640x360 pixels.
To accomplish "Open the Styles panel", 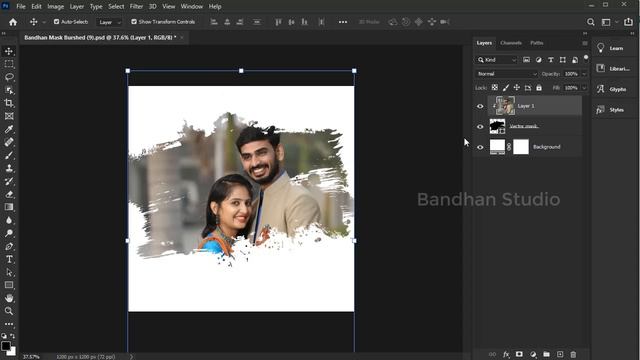I will tap(612, 109).
